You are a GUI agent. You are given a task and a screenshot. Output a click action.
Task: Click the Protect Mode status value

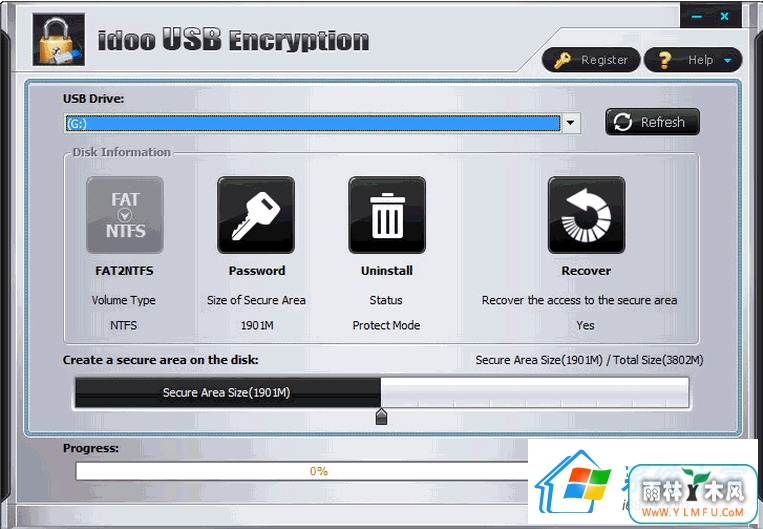click(x=386, y=325)
